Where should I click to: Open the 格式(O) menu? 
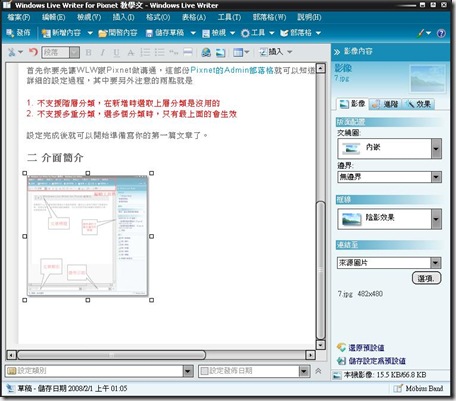158,17
